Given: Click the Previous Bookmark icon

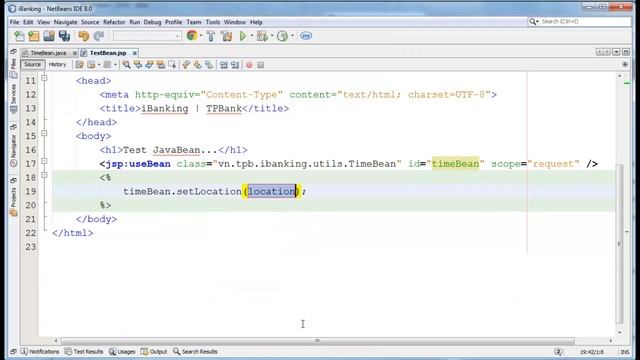Looking at the screenshot, I should tap(186, 64).
